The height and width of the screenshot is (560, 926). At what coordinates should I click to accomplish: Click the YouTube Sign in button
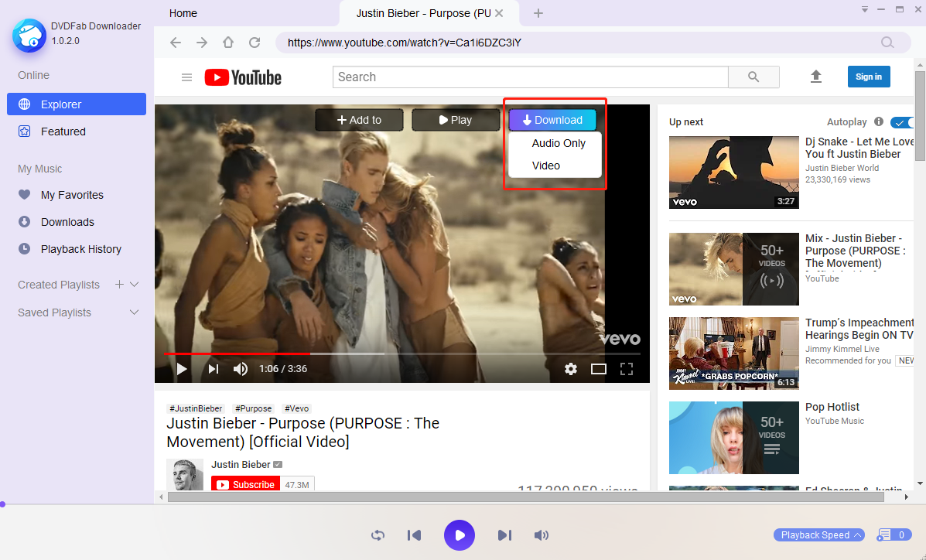coord(869,77)
